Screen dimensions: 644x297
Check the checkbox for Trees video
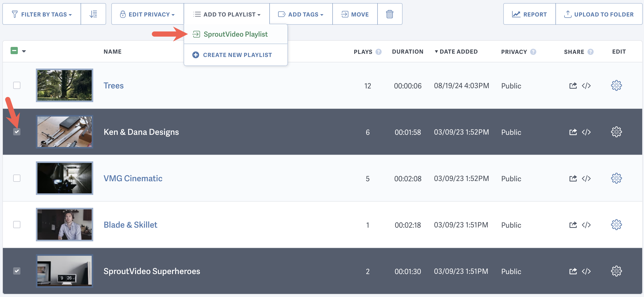pyautogui.click(x=17, y=85)
